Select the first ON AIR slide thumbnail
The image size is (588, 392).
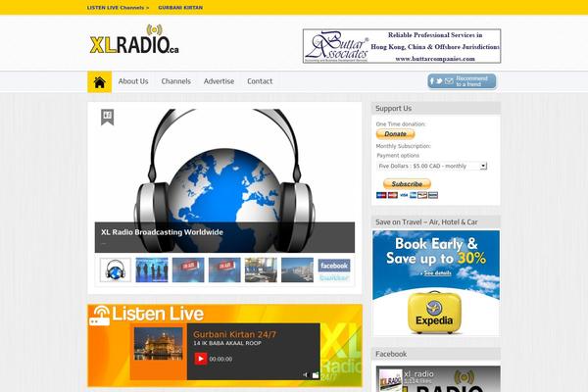pyautogui.click(x=188, y=270)
